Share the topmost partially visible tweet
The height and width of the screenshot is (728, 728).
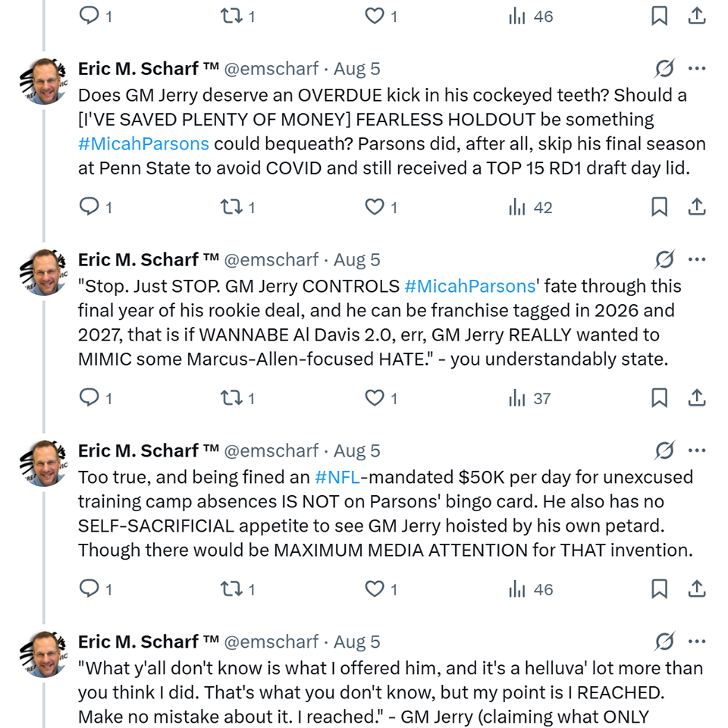(x=697, y=16)
